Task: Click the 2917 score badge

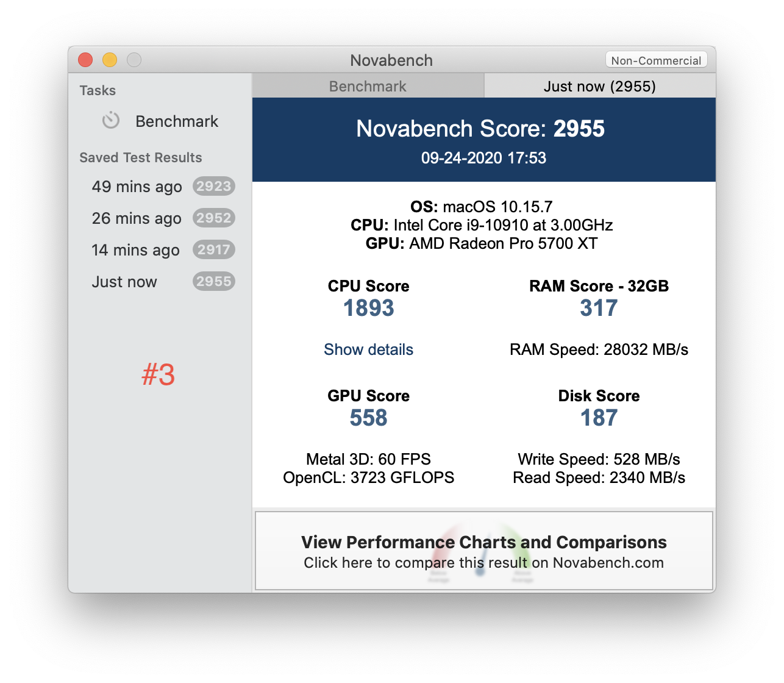Action: pyautogui.click(x=214, y=249)
